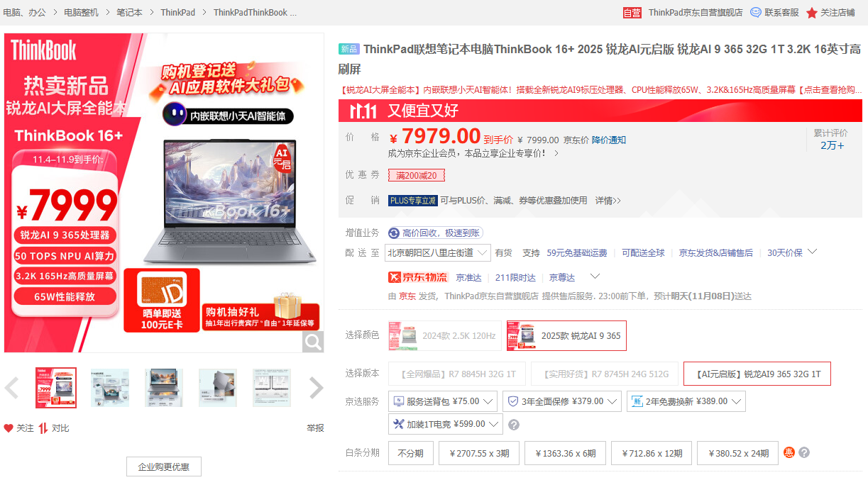Click the 联系客服 chat icon
This screenshot has width=868, height=480.
(756, 13)
